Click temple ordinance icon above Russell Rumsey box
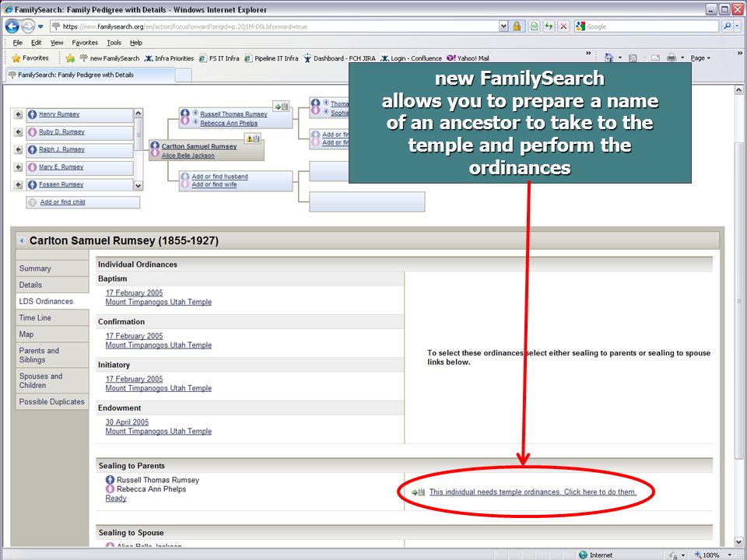This screenshot has height=560, width=747. (281, 107)
